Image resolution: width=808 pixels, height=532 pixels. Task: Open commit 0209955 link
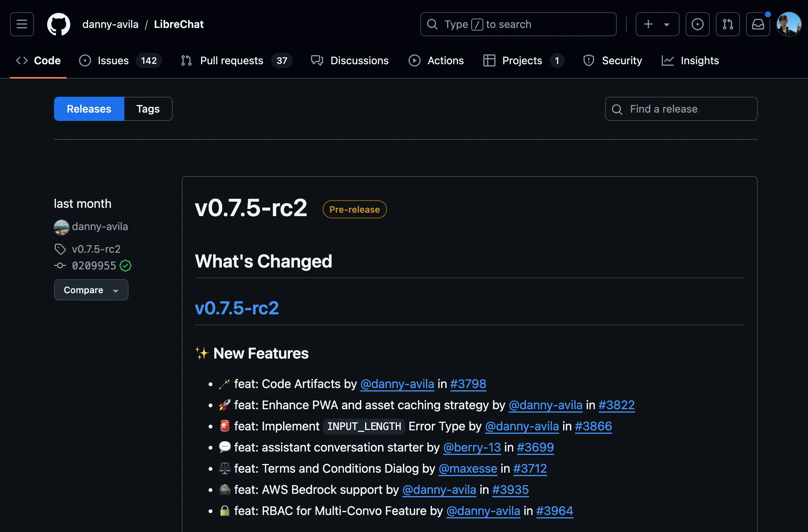[94, 266]
